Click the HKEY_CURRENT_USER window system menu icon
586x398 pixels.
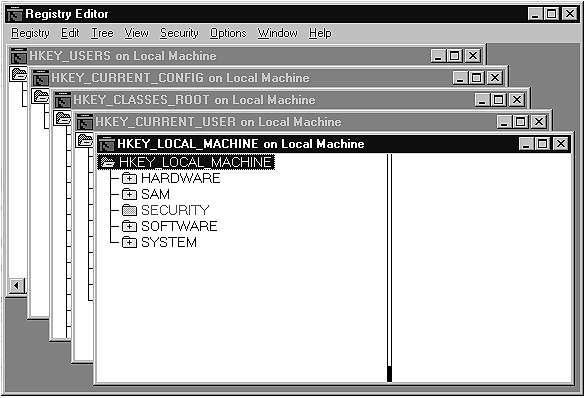[x=85, y=122]
